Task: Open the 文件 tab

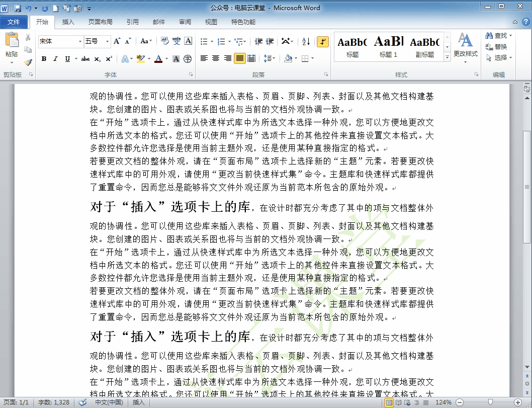Action: 14,22
